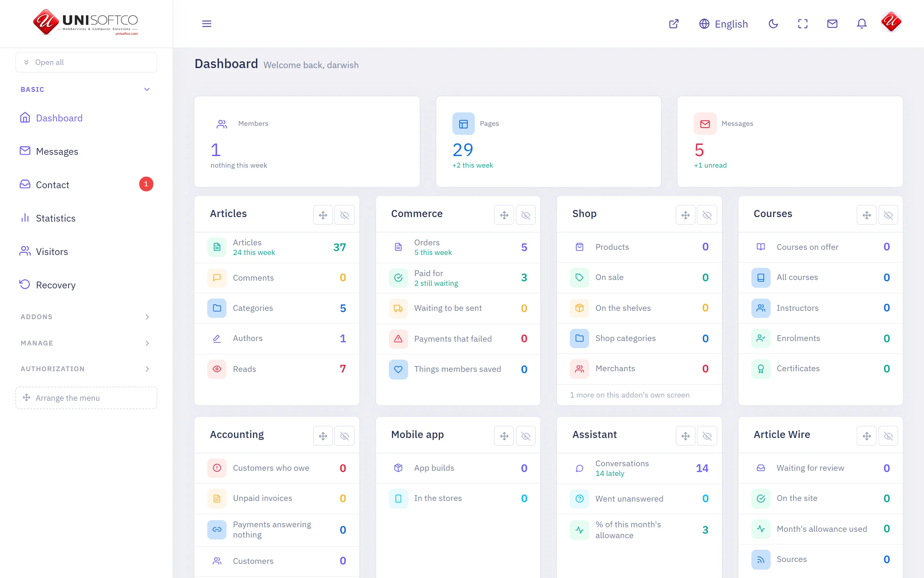This screenshot has height=578, width=924.
Task: Click the Pages card layout icon
Action: (464, 124)
